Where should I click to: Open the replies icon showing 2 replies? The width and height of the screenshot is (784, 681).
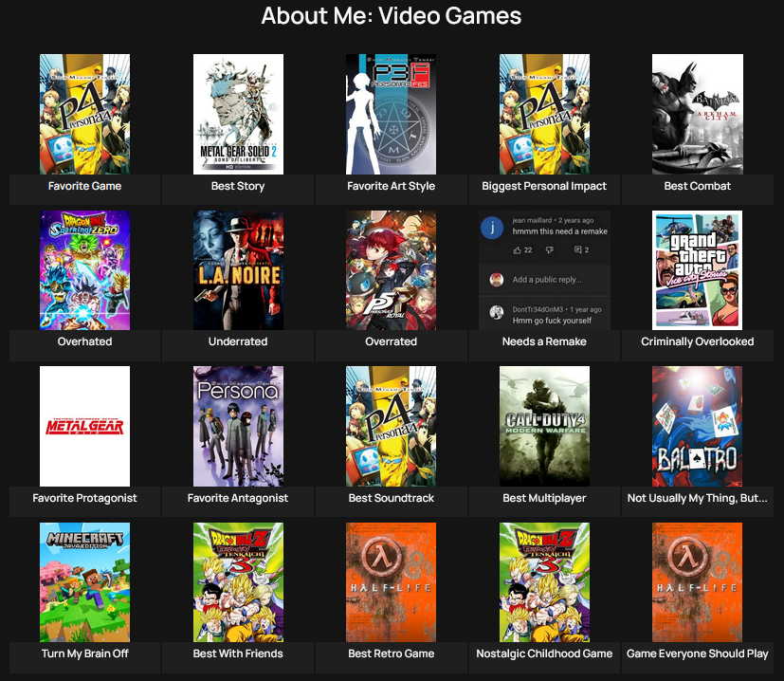[x=578, y=249]
